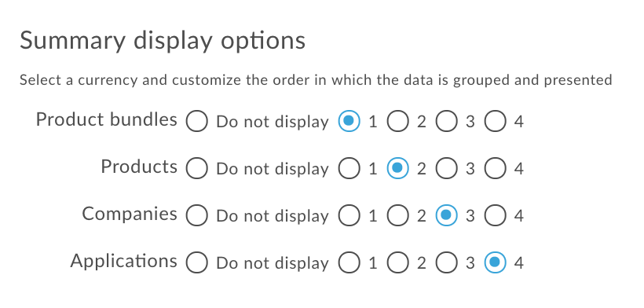Select Do not display for Applications
The width and height of the screenshot is (644, 308).
pyautogui.click(x=196, y=262)
